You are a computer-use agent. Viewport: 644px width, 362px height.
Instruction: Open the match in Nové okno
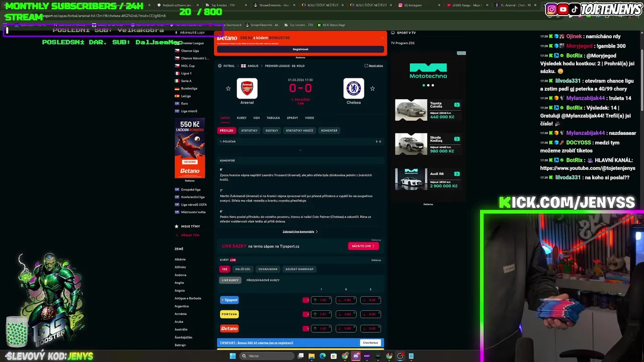[x=374, y=66]
